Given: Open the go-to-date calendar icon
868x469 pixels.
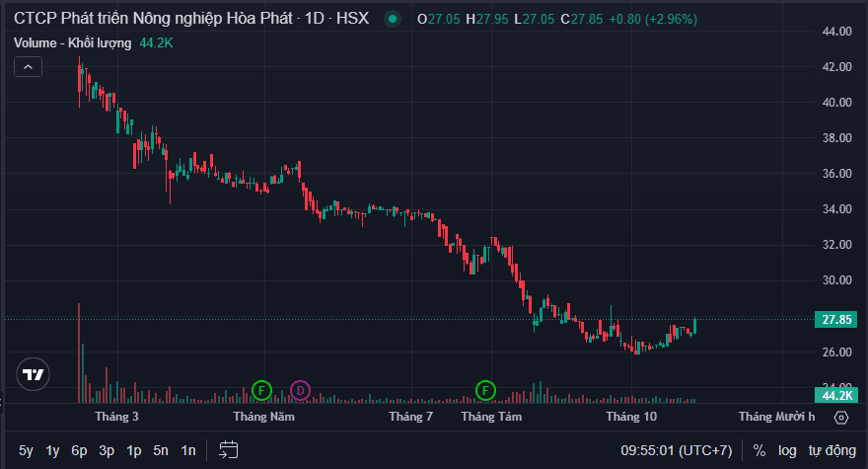Looking at the screenshot, I should pos(229,450).
